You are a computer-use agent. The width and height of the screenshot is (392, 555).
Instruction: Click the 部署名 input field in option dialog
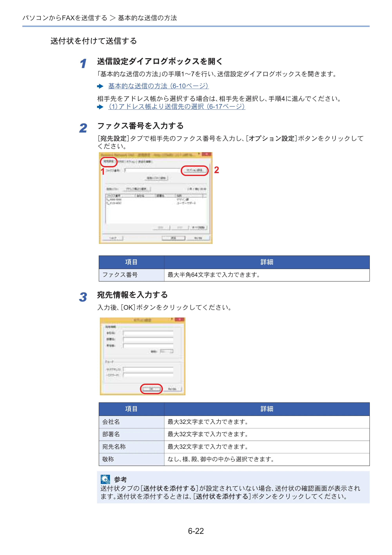coord(148,339)
